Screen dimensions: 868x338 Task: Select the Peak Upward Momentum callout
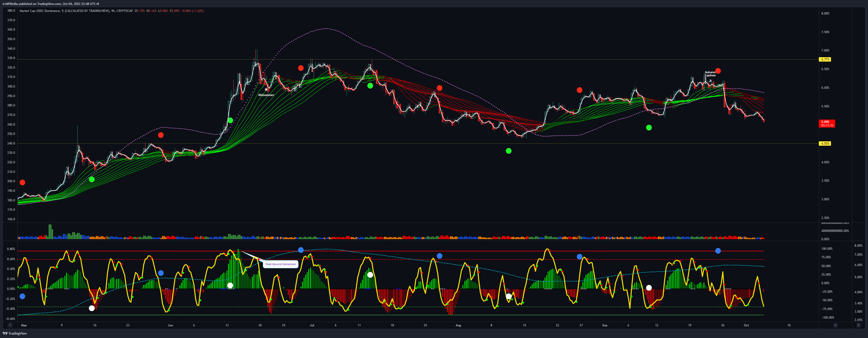coord(280,264)
